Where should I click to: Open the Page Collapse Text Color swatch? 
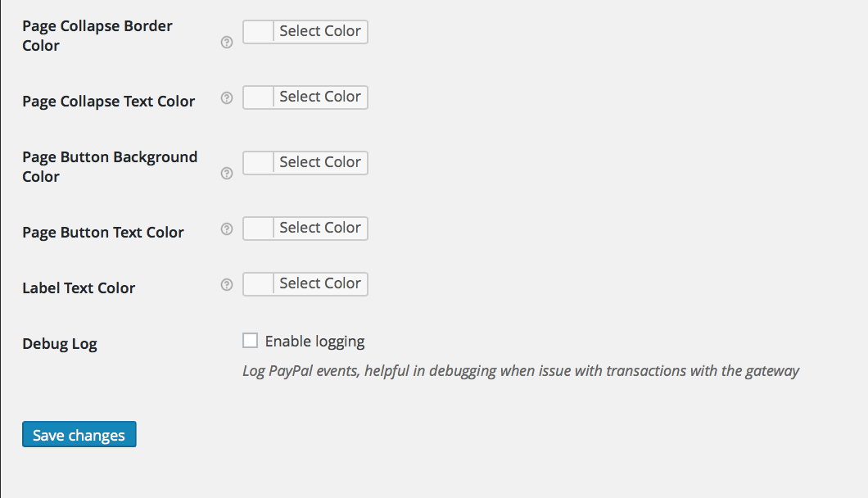258,97
